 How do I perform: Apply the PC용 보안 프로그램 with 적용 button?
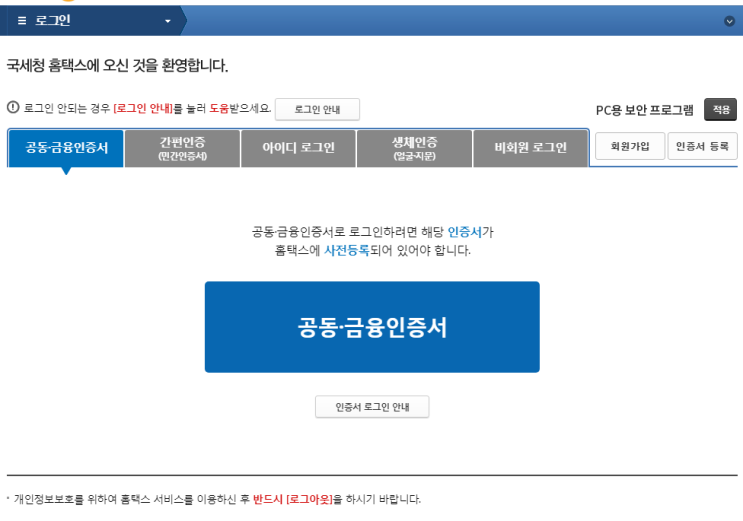[720, 110]
